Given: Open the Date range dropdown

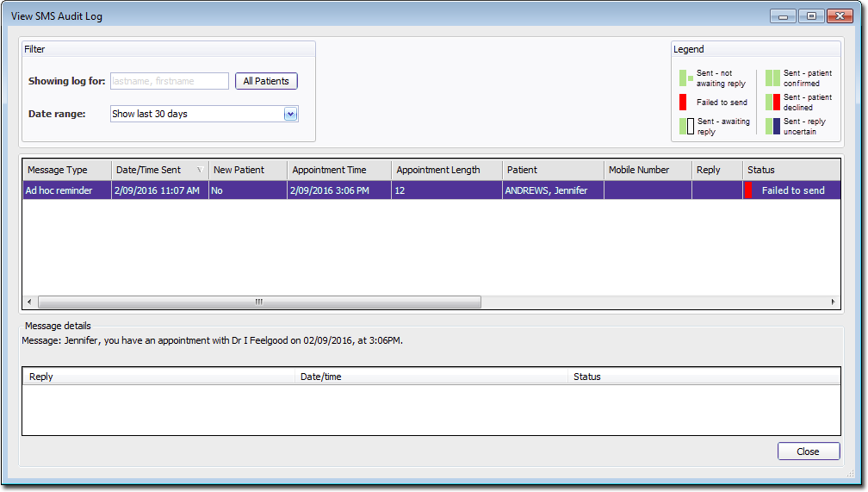Looking at the screenshot, I should point(290,114).
